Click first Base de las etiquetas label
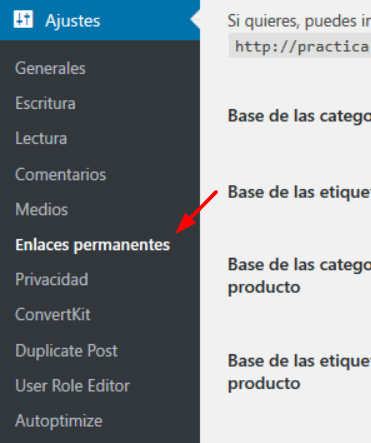371x443 pixels. [x=299, y=192]
